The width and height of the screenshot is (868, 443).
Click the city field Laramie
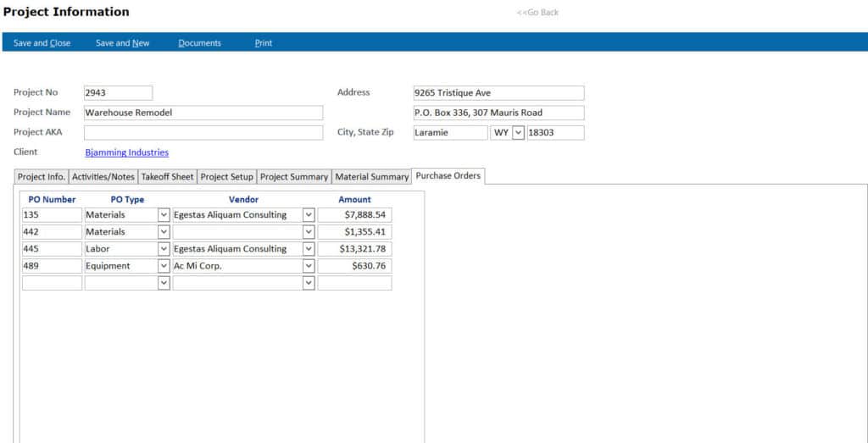[x=451, y=133]
